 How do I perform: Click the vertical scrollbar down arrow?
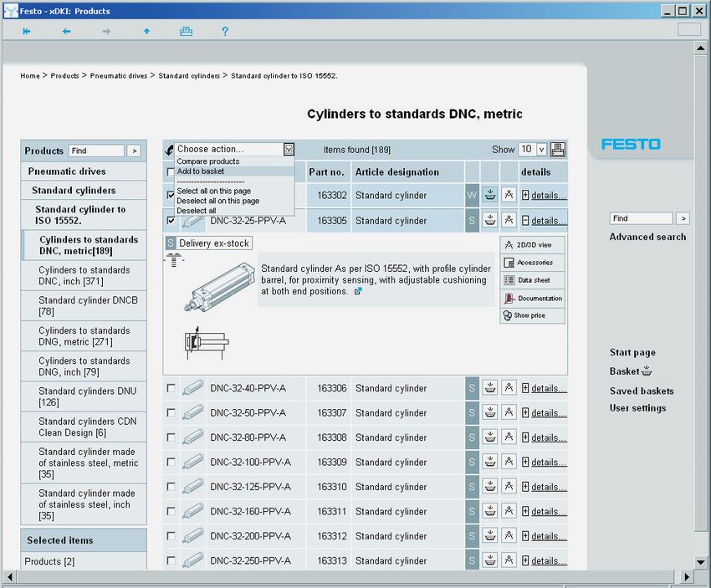701,562
